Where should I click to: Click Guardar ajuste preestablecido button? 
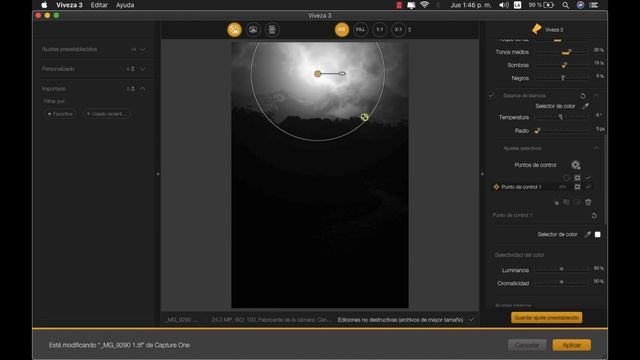coord(547,318)
